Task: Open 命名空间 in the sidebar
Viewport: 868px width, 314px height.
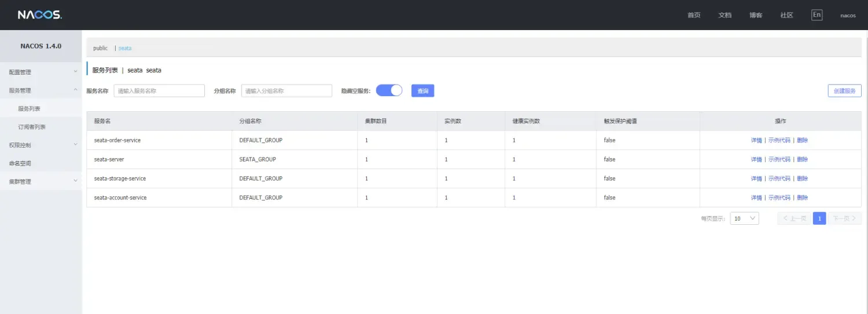Action: coord(41,163)
